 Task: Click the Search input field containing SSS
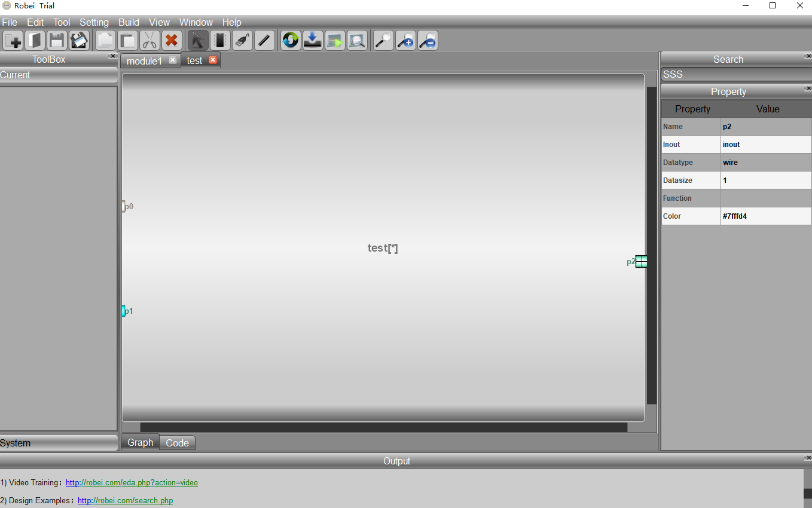pyautogui.click(x=736, y=75)
